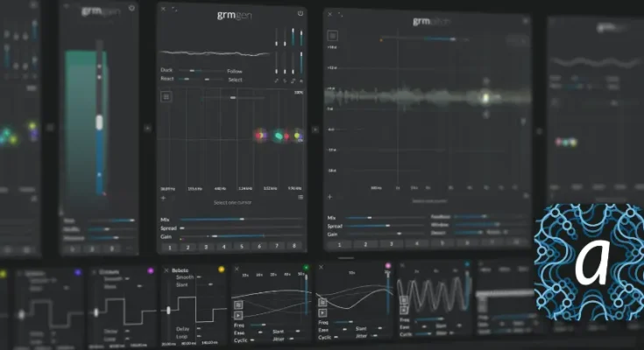Collapse the arrow on left edge of teal panel
The image size is (644, 350).
click(x=50, y=128)
